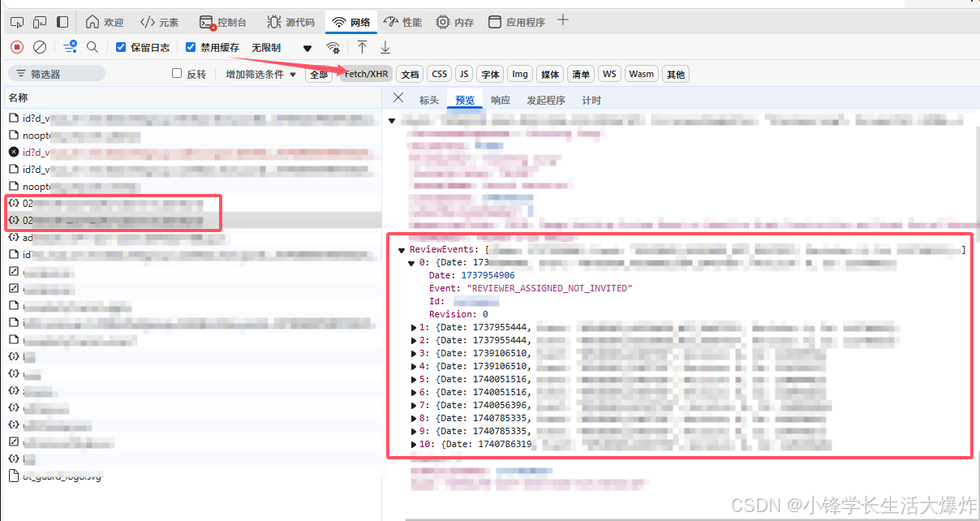This screenshot has width=980, height=521.
Task: Open network conditions wifi-gear icon
Action: click(x=333, y=47)
